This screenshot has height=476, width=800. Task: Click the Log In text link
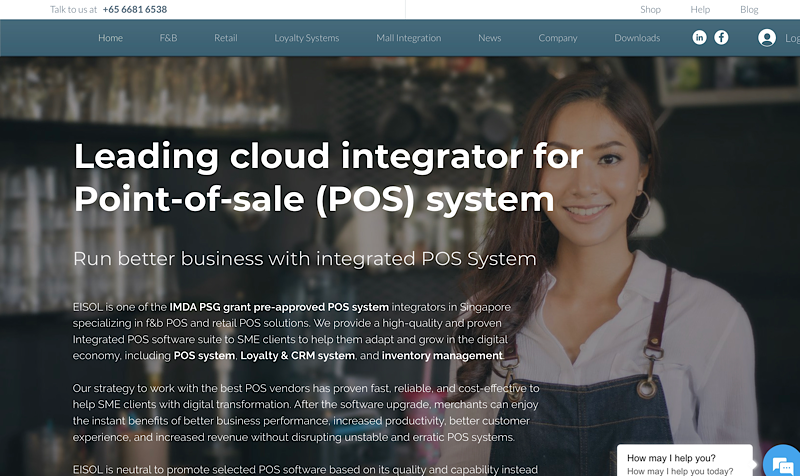[792, 38]
